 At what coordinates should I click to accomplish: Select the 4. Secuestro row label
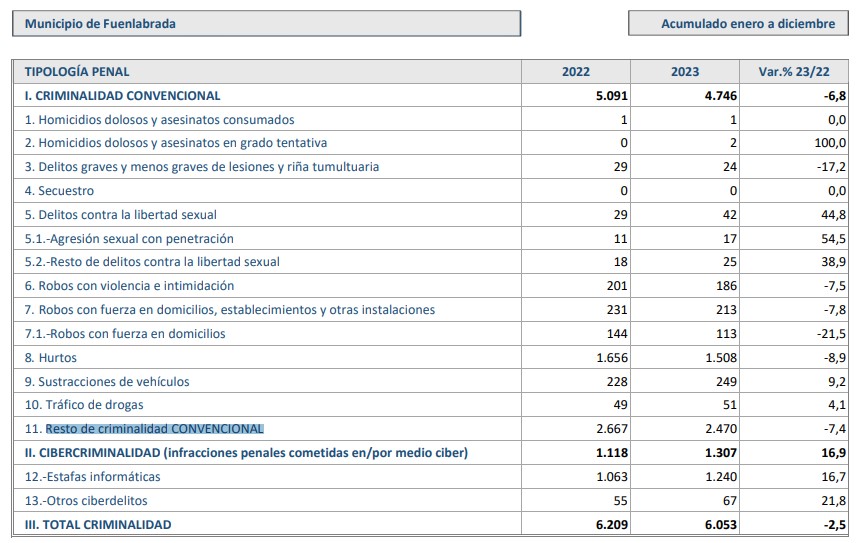click(x=59, y=191)
